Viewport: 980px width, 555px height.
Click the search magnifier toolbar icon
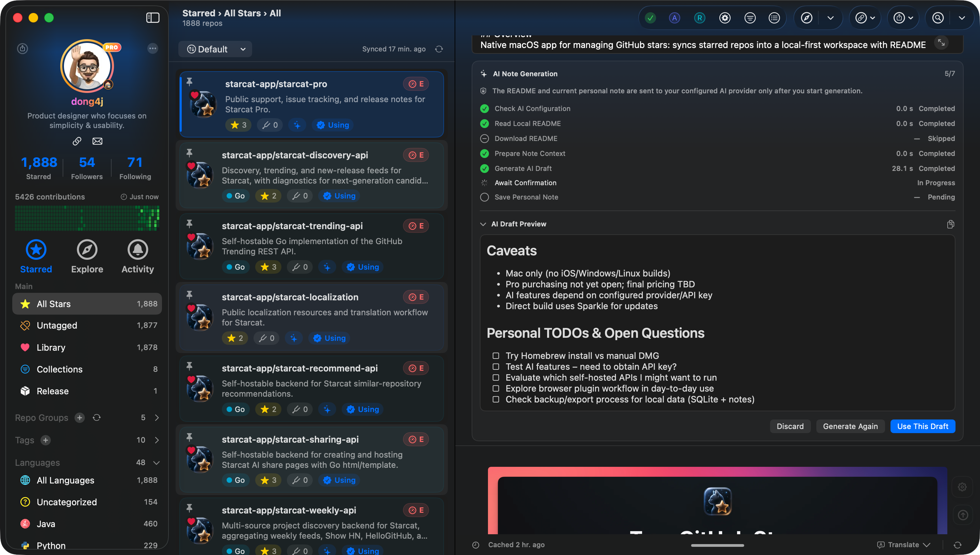pos(938,18)
